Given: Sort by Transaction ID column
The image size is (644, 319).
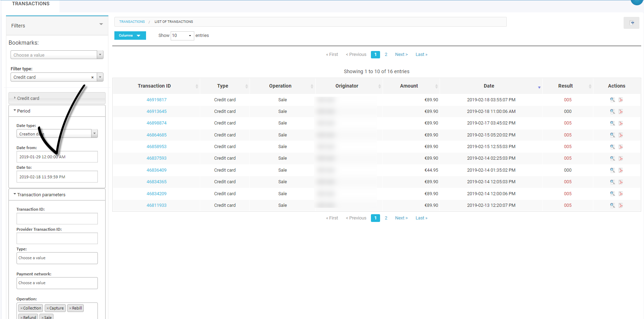Looking at the screenshot, I should [x=156, y=86].
